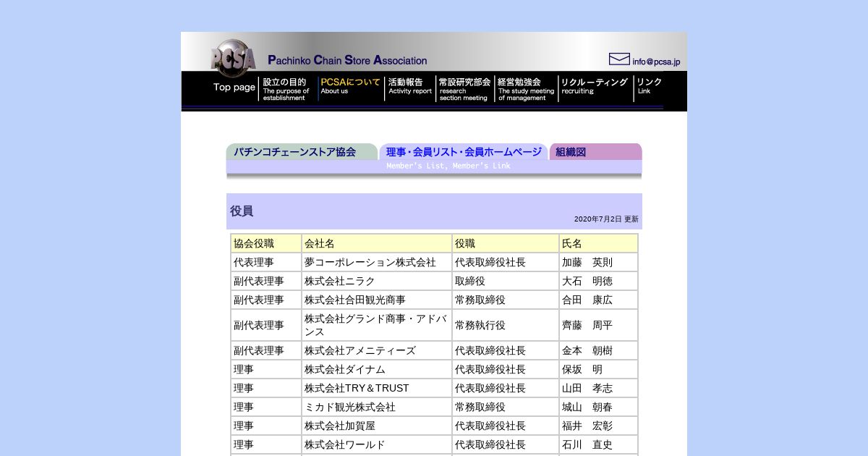Click 株式会社グランド商事・アドバンス cell
The width and height of the screenshot is (868, 456).
click(x=377, y=325)
